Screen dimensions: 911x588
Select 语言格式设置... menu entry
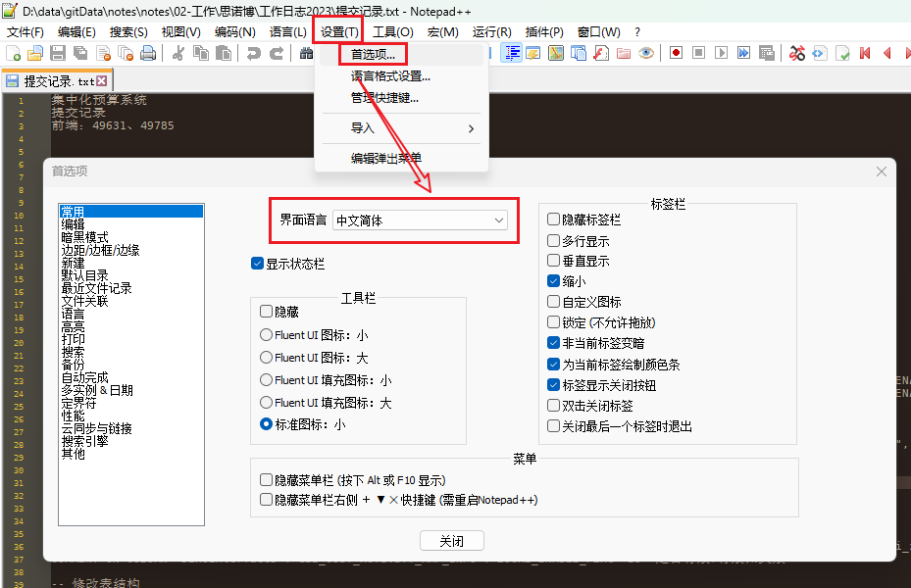pos(390,76)
